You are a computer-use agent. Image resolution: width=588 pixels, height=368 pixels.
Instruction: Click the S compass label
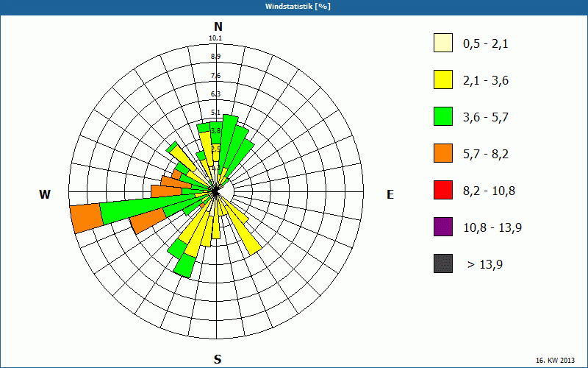pyautogui.click(x=218, y=359)
